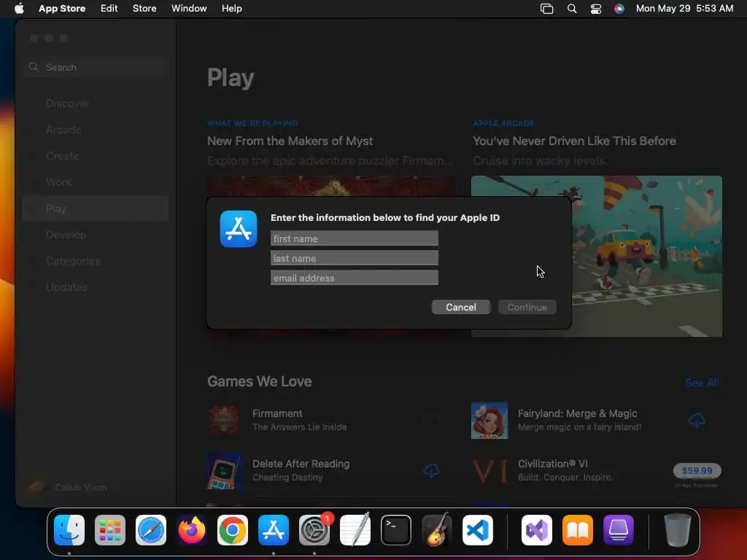The image size is (747, 560).
Task: Select Play in the sidebar
Action: (x=96, y=209)
